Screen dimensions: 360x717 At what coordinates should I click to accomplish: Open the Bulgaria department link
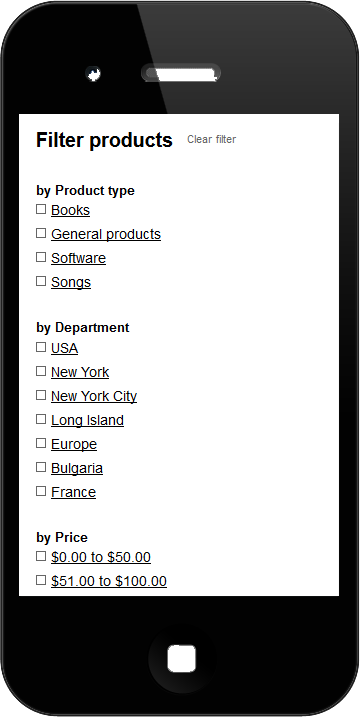click(x=77, y=468)
